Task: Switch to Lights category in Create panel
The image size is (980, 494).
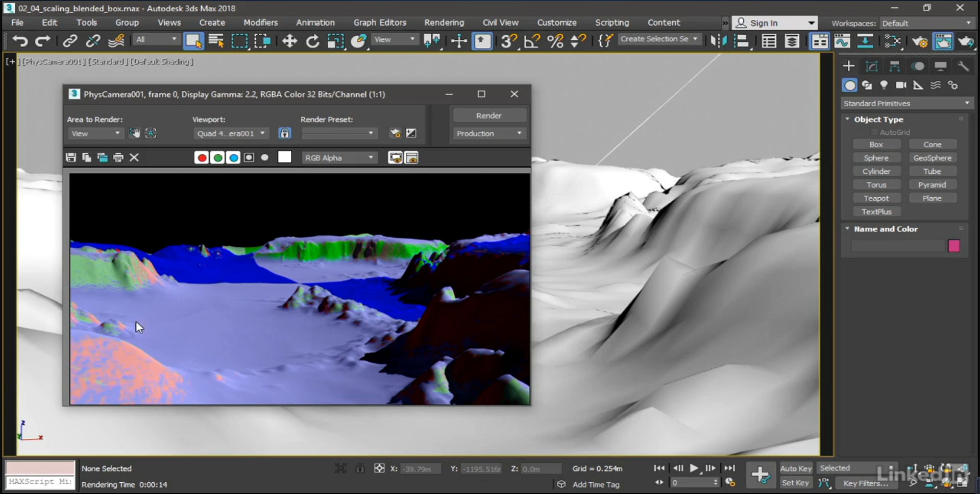Action: pyautogui.click(x=884, y=85)
